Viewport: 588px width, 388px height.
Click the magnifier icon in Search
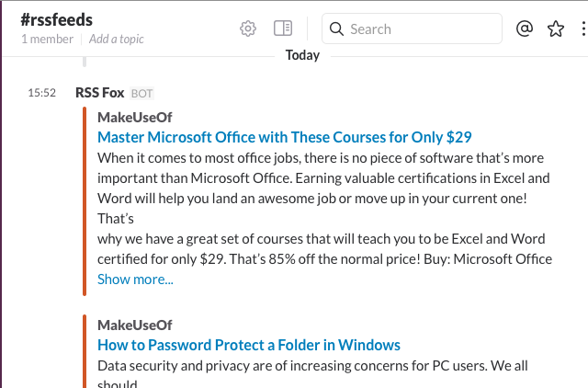click(336, 29)
